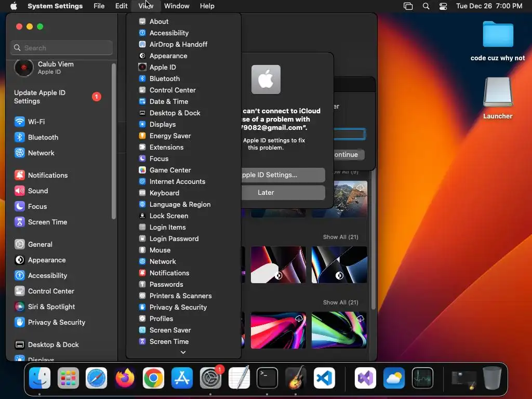Launch Firefox from the dock
This screenshot has width=532, height=399.
coord(125,378)
